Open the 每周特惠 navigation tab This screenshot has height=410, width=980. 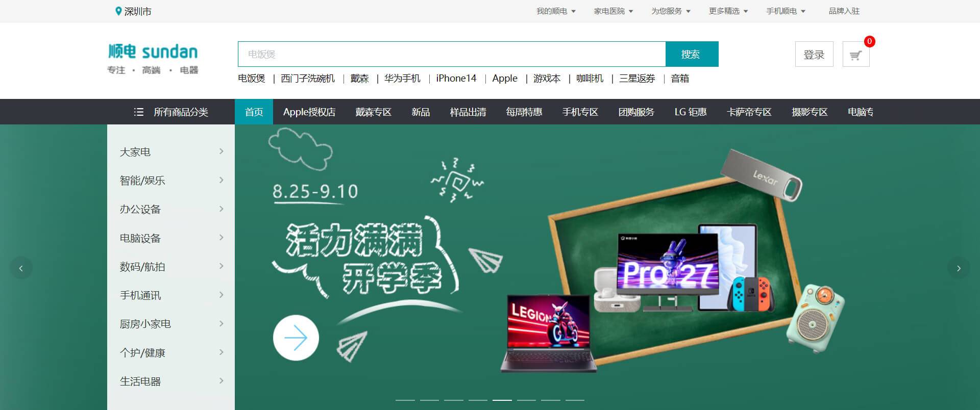coord(524,112)
